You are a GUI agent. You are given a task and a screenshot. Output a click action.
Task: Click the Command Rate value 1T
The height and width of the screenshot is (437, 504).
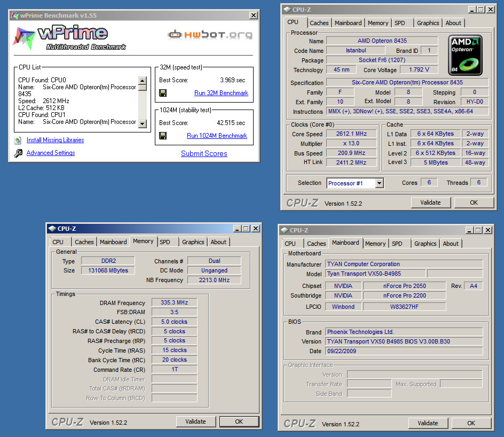(175, 370)
